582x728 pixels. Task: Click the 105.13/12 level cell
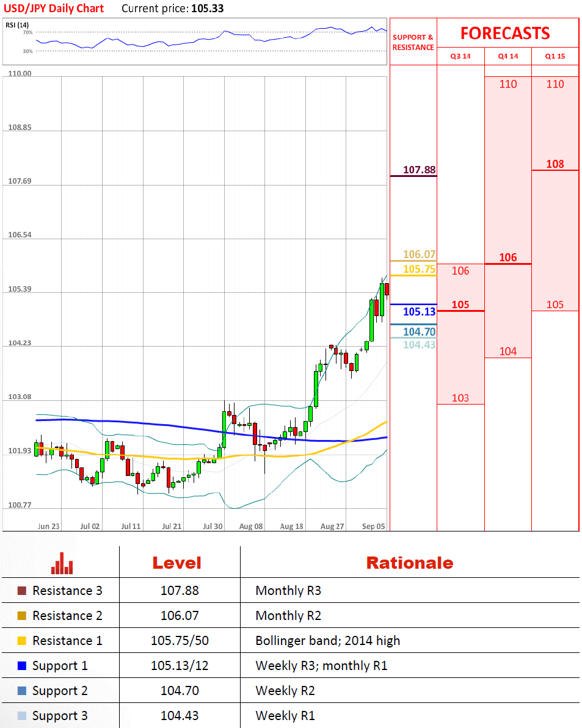click(180, 666)
